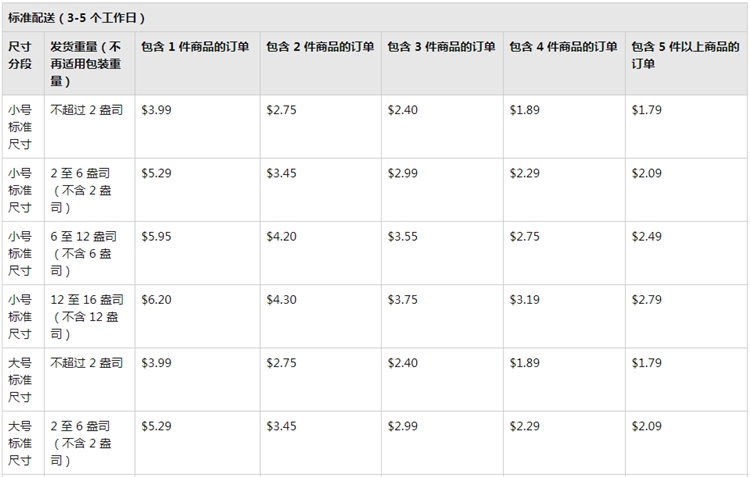Viewport: 750px width, 477px height.
Task: Click the $5.95 price cell
Action: pos(157,237)
